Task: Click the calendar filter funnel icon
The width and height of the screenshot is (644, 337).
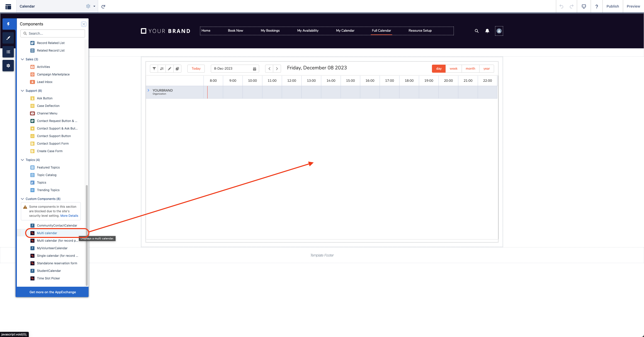Action: coord(154,69)
